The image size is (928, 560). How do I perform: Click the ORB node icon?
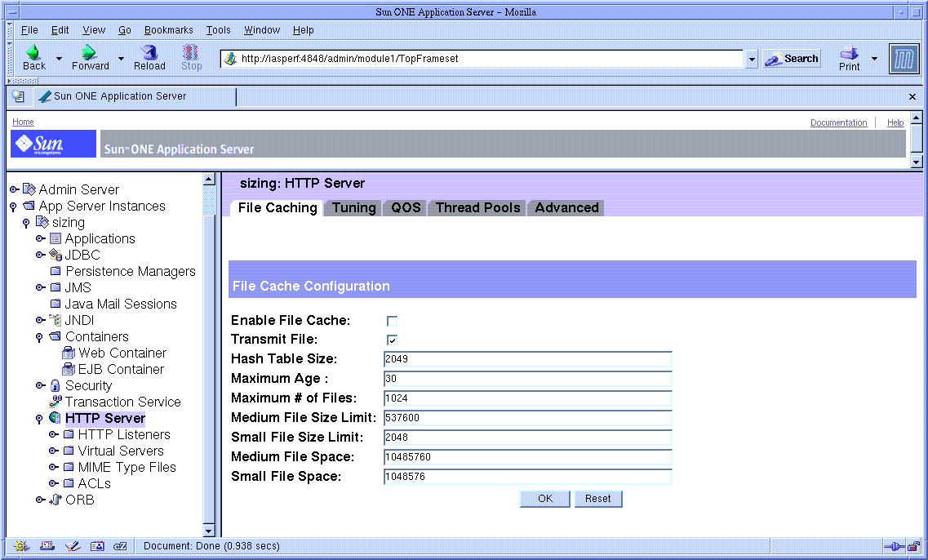pos(55,500)
